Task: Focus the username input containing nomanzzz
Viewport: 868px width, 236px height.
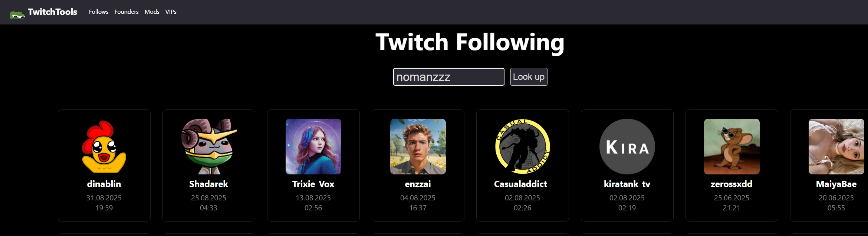Action: coord(449,77)
